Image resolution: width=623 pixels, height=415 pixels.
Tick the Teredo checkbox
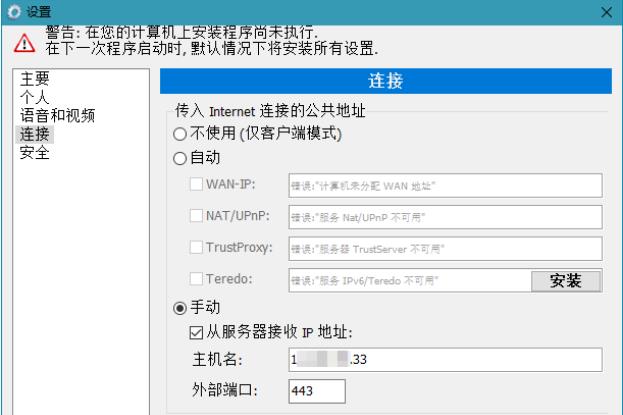(196, 279)
